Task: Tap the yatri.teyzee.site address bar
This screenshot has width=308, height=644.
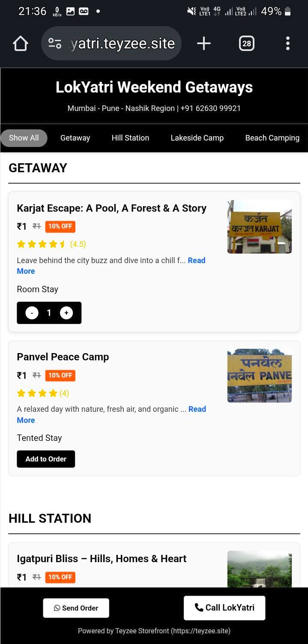Action: click(123, 43)
